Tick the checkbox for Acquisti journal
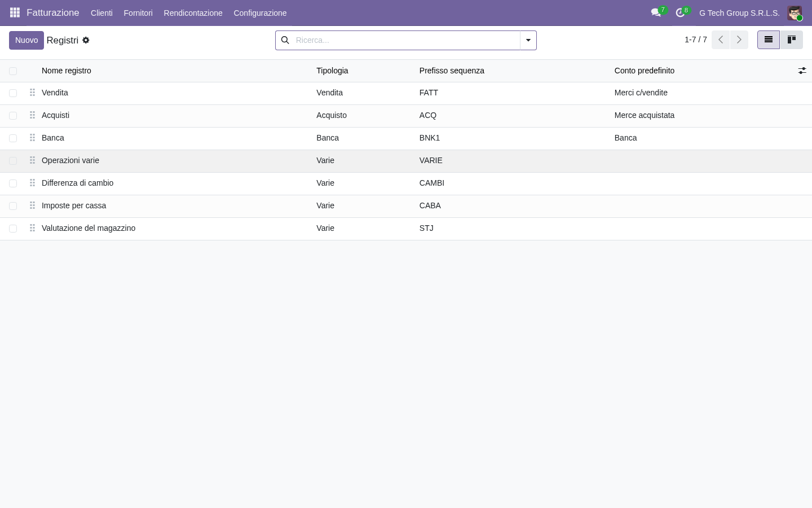Image resolution: width=812 pixels, height=508 pixels. pyautogui.click(x=13, y=116)
